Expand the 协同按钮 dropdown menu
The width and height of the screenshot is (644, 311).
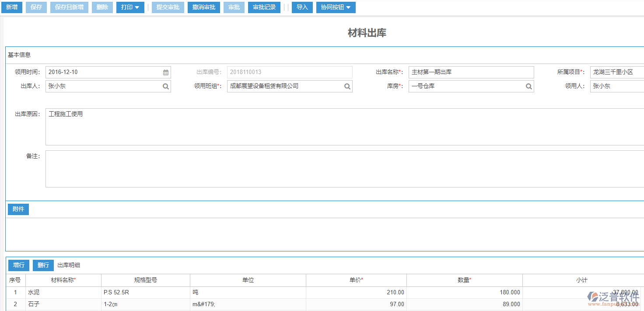336,7
